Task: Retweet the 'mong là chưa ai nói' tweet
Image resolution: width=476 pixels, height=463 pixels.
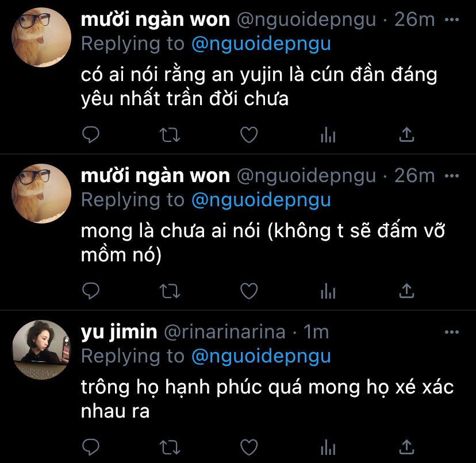Action: 170,291
